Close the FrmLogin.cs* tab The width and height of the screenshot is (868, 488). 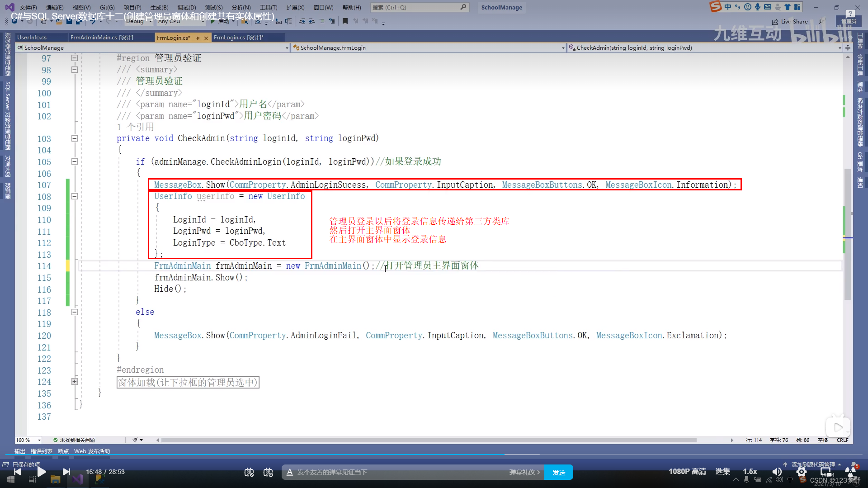pyautogui.click(x=206, y=38)
